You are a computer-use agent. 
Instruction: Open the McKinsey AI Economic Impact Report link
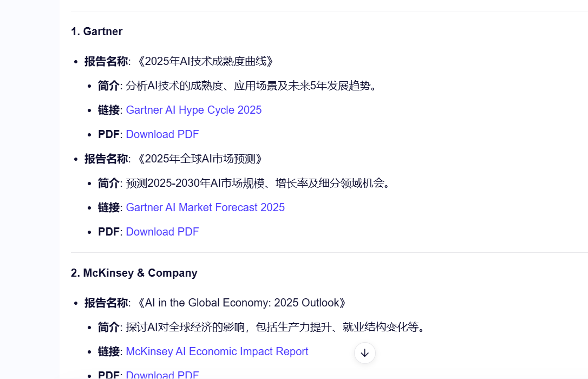pos(217,351)
